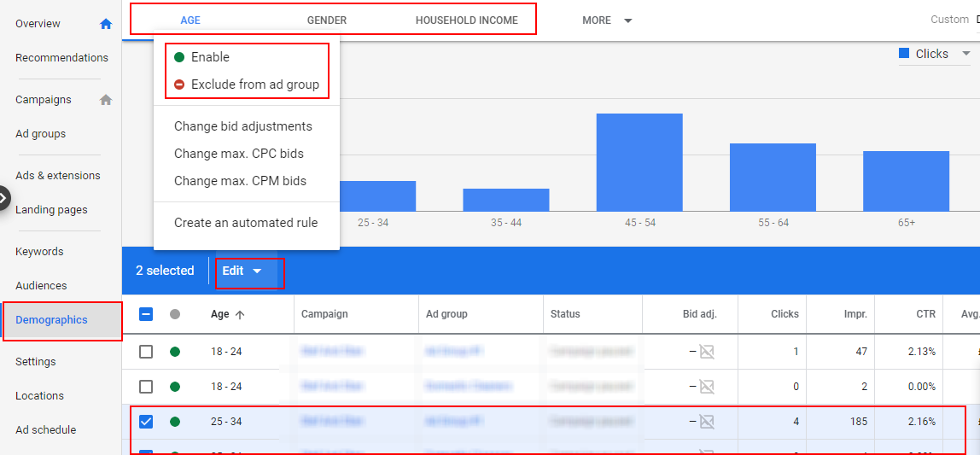Screen dimensions: 980x455
Task: Click the '2 selected' label
Action: [x=165, y=271]
